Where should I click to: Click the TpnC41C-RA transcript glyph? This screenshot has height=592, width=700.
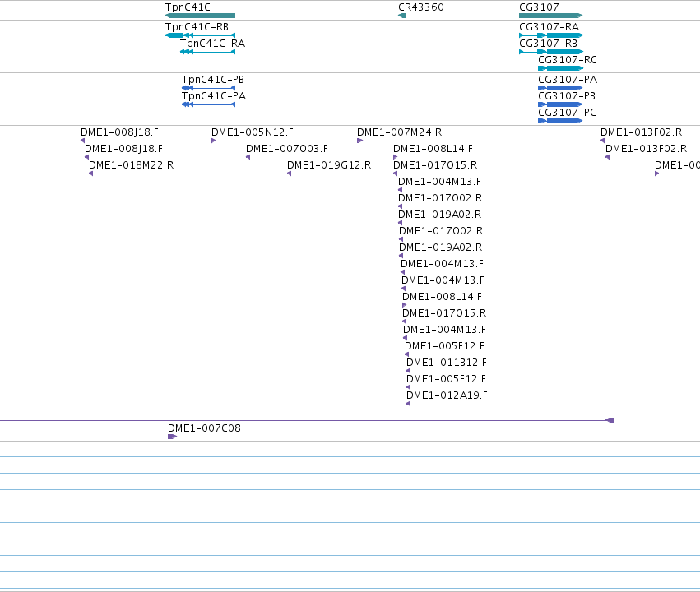click(x=207, y=52)
